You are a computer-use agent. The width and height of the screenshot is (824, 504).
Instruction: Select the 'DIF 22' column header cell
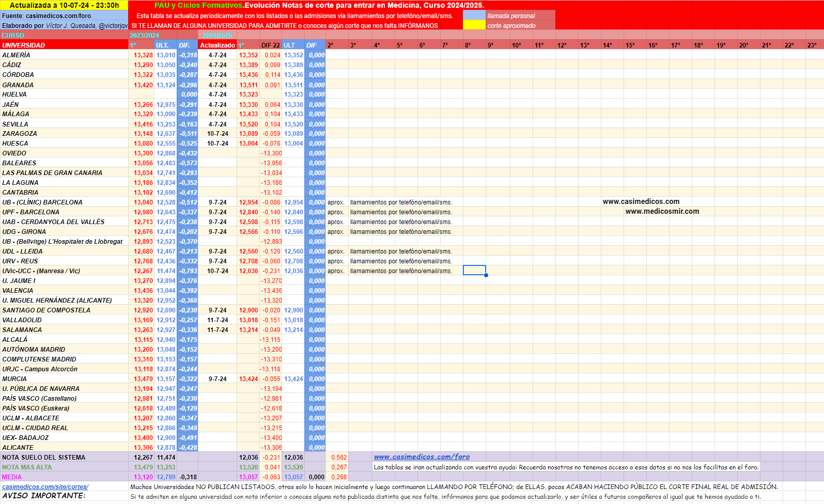coord(270,45)
